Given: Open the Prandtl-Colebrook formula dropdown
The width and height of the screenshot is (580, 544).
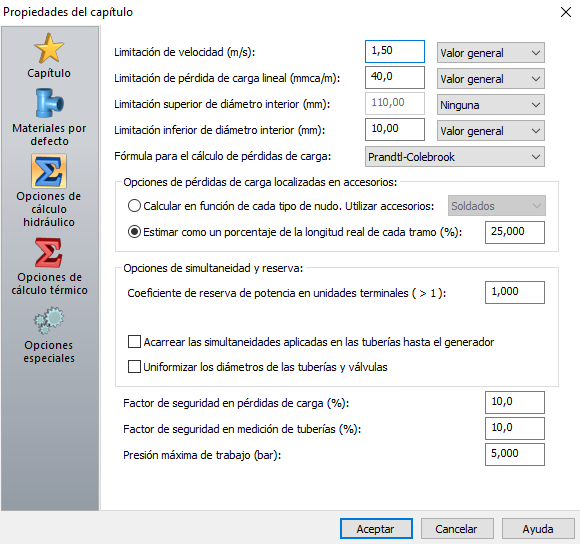Looking at the screenshot, I should click(455, 157).
